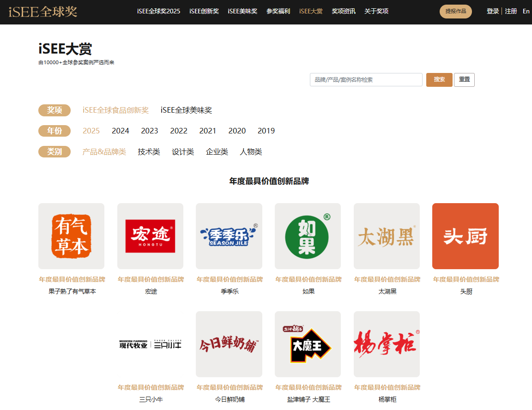
Task: Click award label above 头厨 name
Action: tap(466, 279)
